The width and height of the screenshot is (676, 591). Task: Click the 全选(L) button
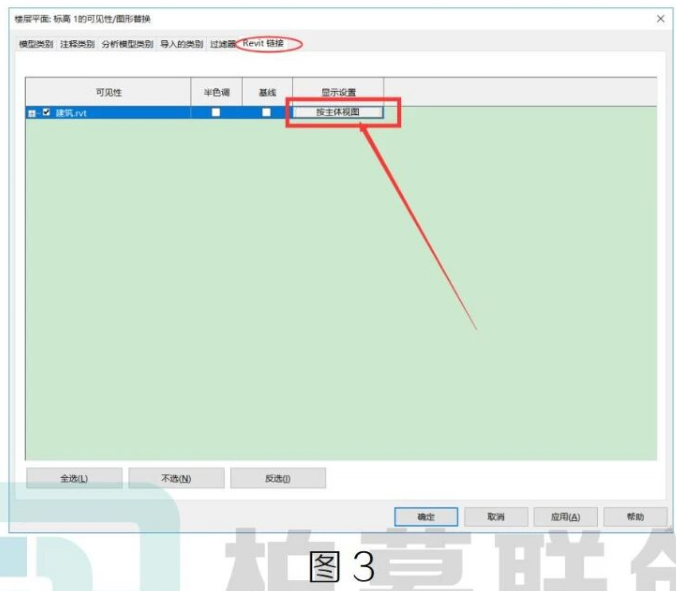coord(74,478)
